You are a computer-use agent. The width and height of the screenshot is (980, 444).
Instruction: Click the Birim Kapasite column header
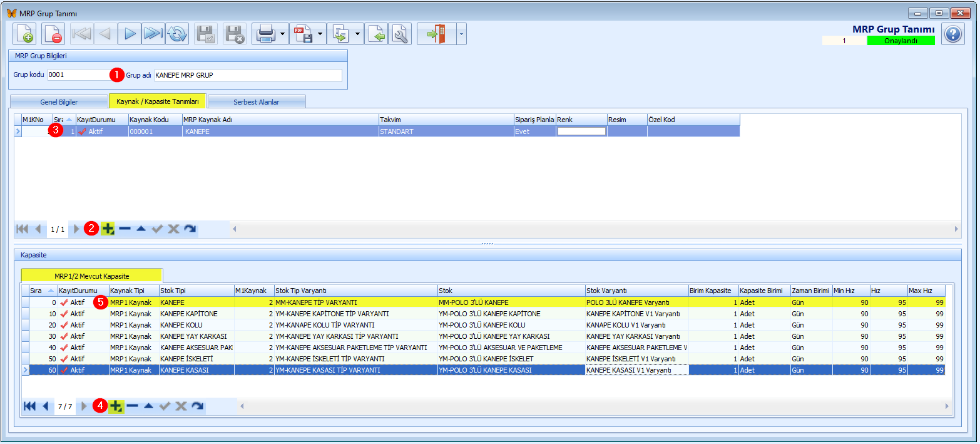click(x=713, y=291)
